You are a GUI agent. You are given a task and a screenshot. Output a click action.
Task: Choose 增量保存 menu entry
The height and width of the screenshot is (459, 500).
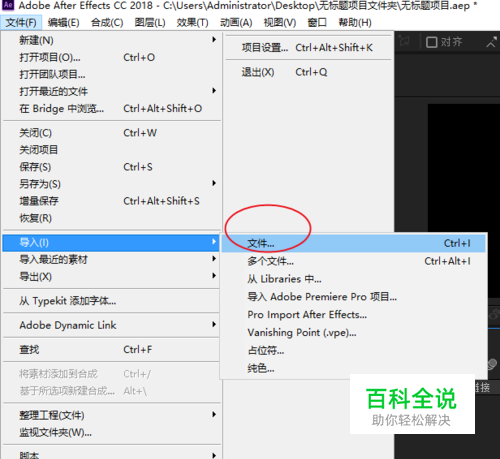[x=112, y=201]
